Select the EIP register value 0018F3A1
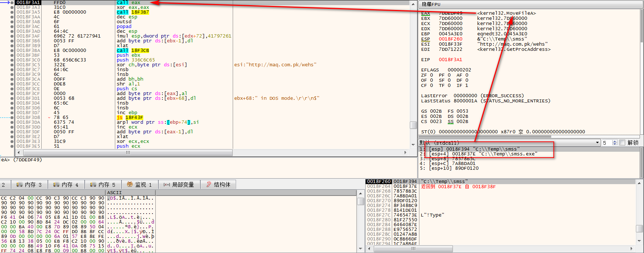The width and height of the screenshot is (644, 253). pos(450,60)
